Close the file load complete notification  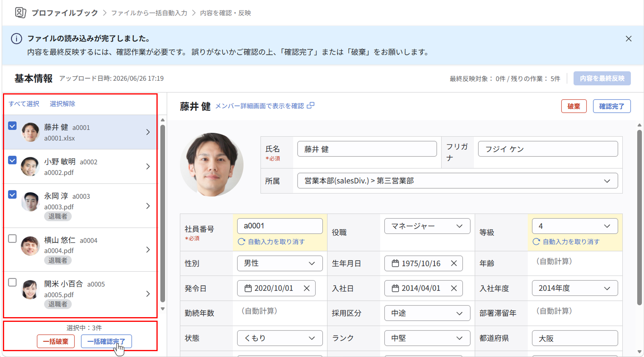tap(628, 39)
